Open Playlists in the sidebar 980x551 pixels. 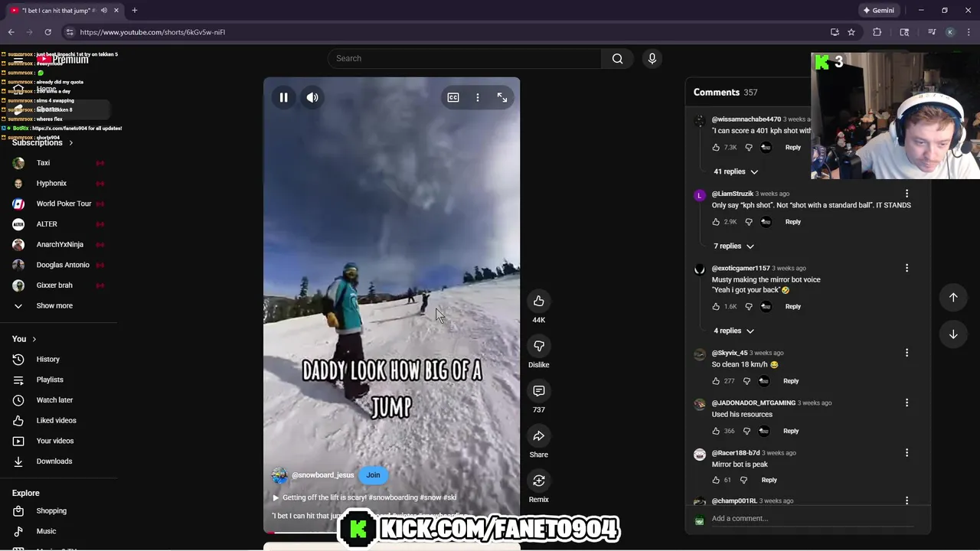coord(57,380)
